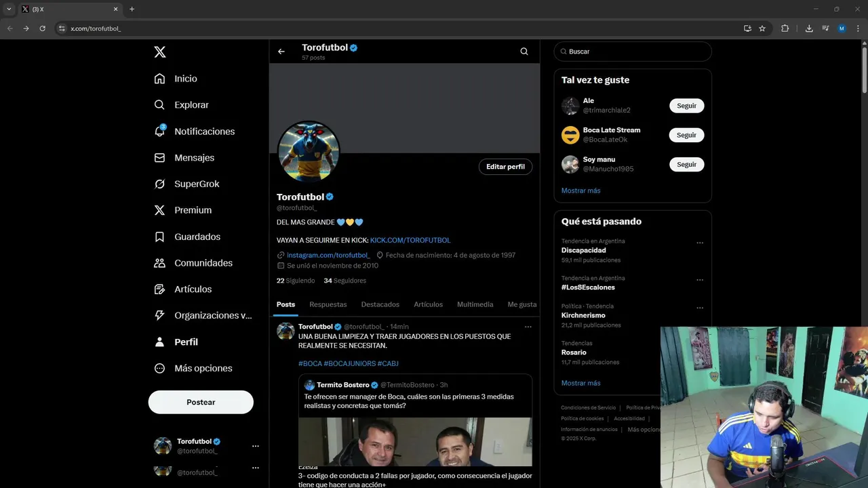
Task: Follow Ale with Seguir button
Action: tap(686, 106)
